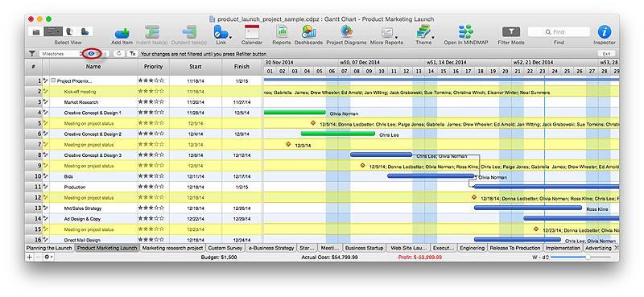
Task: Open the Release To Production tab
Action: pyautogui.click(x=515, y=248)
